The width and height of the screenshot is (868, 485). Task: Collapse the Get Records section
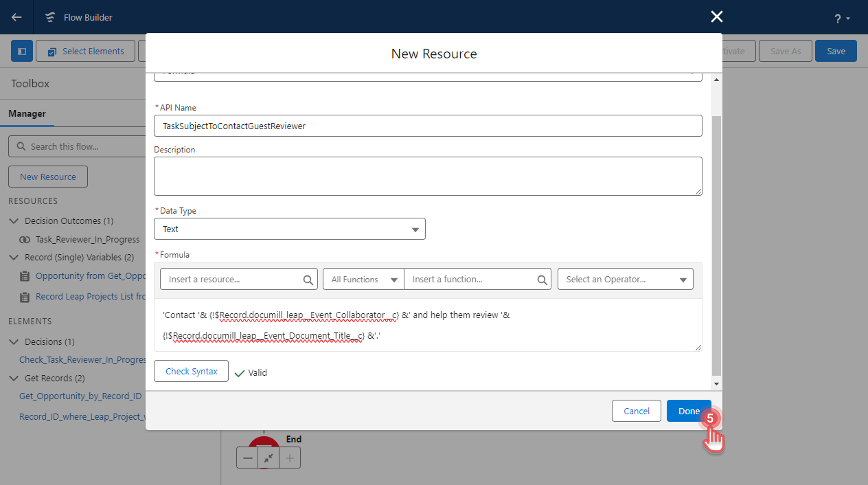point(14,378)
